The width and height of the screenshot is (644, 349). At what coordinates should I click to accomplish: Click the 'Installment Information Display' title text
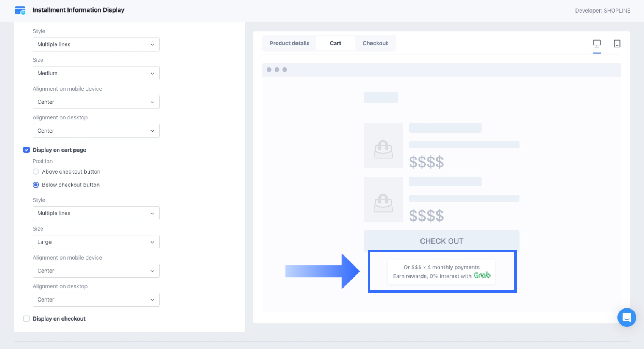coord(78,10)
